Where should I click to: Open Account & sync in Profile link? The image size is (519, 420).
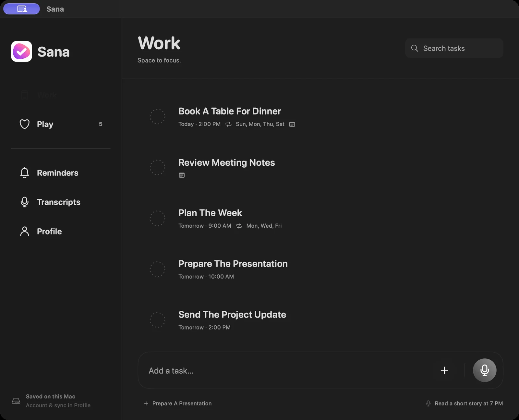(58, 405)
